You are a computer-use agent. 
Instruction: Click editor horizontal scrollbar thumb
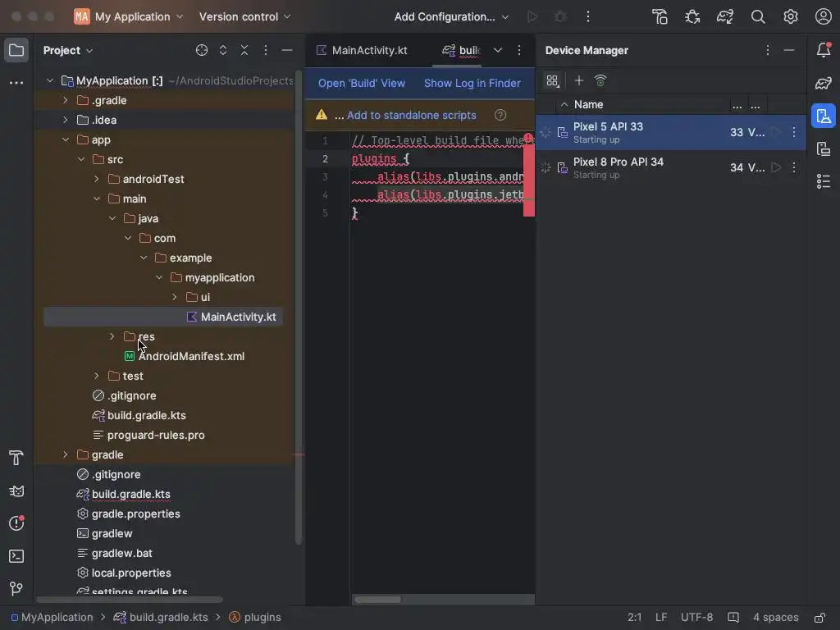coord(377,600)
